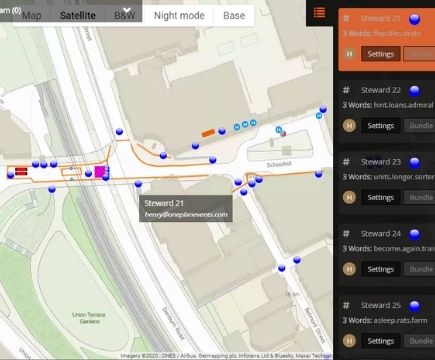Open Settings for Steward 24

pos(381,269)
